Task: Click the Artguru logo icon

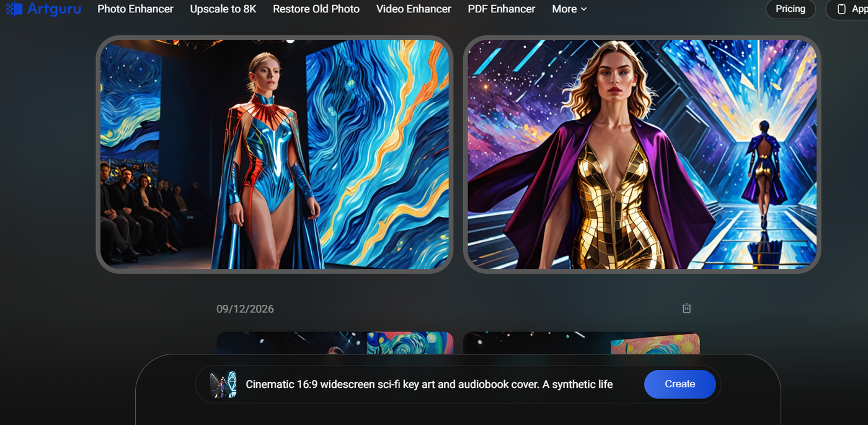Action: click(x=14, y=9)
